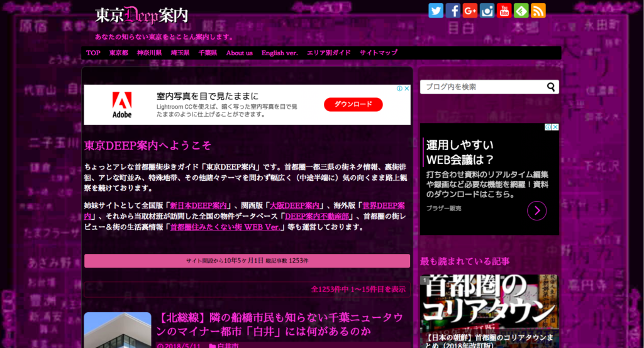The height and width of the screenshot is (348, 644).
Task: Open the 東京都 menu item
Action: [x=119, y=53]
